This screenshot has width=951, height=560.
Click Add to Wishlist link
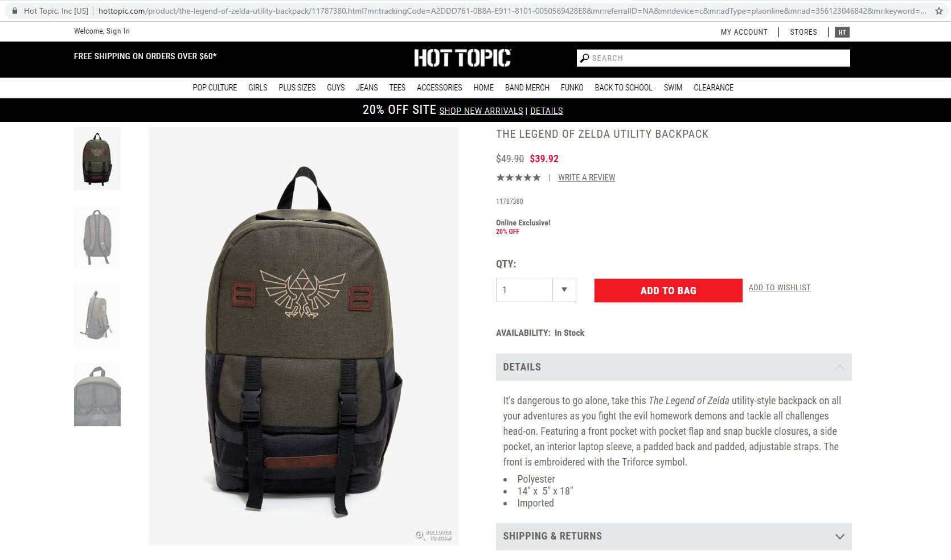(780, 287)
